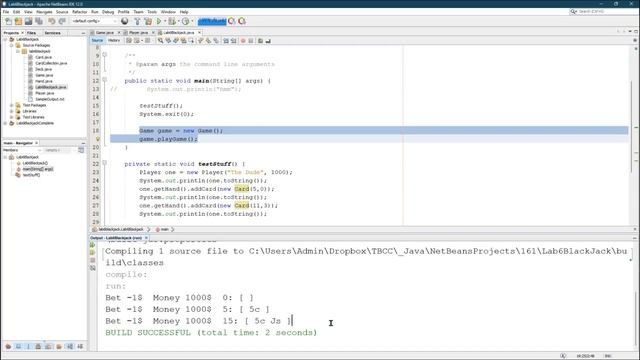Viewport: 640px width, 360px height.
Task: Click the highlighted memory usage bar in toolbar
Action: 212,21
